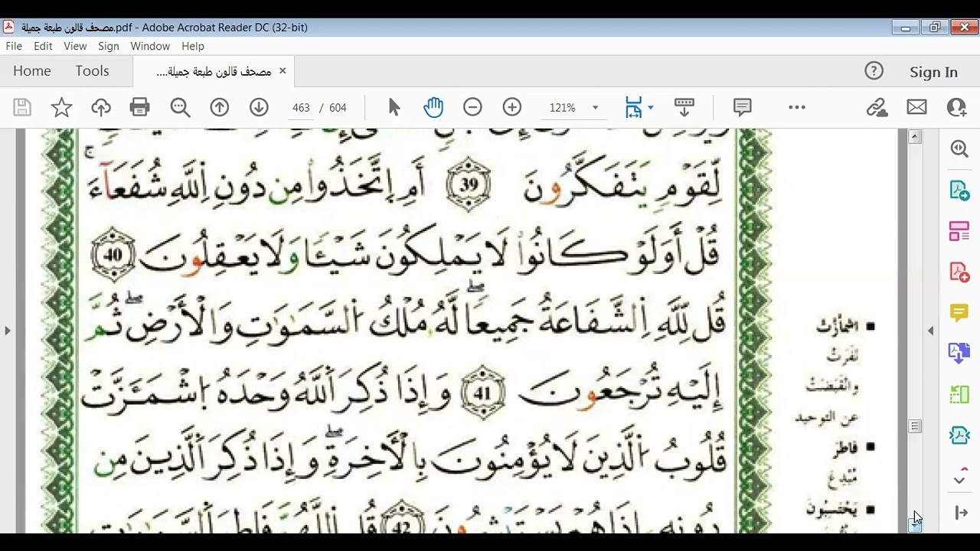Image resolution: width=980 pixels, height=551 pixels.
Task: Click the scrollbar up arrow
Action: [915, 137]
